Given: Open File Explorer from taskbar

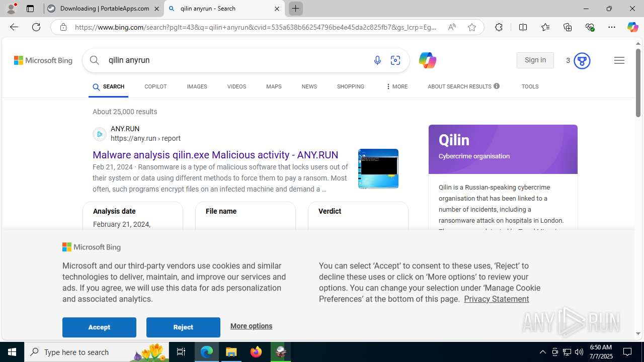Looking at the screenshot, I should [231, 352].
